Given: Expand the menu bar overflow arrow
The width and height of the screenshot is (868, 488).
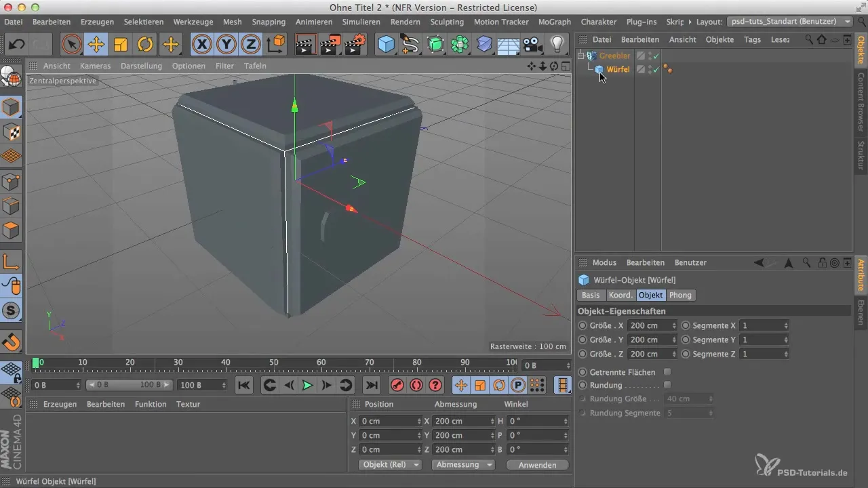Looking at the screenshot, I should pyautogui.click(x=689, y=22).
